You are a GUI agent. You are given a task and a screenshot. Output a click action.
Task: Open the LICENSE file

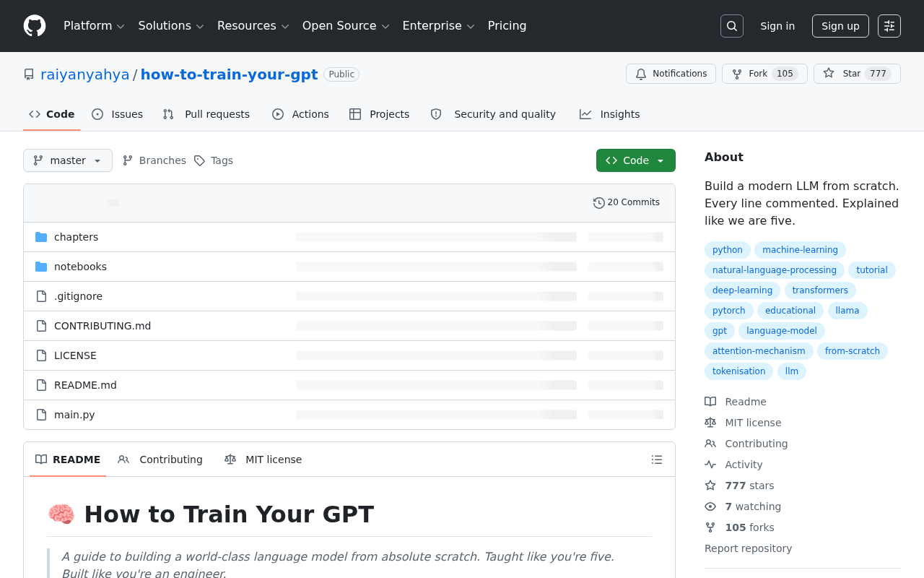75,355
